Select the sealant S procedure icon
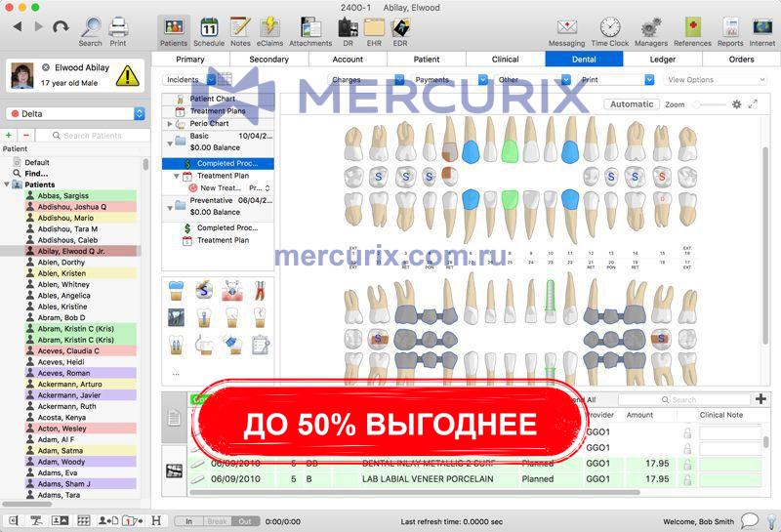This screenshot has height=532, width=781. (204, 289)
